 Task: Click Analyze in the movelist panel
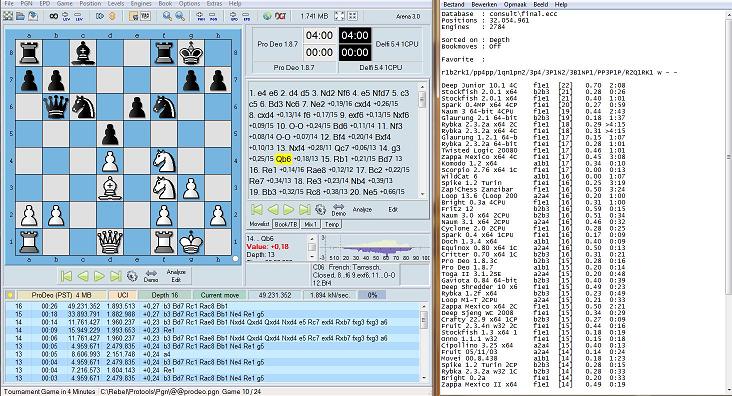[x=362, y=210]
